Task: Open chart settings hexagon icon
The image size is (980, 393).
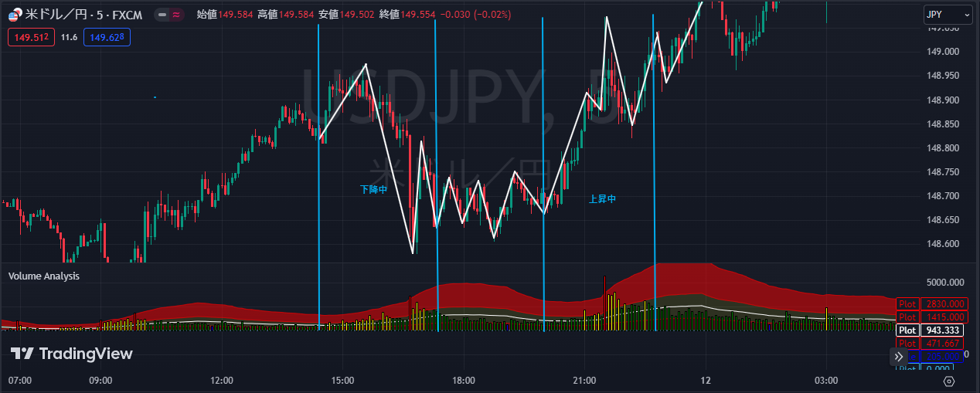Action: 949,381
